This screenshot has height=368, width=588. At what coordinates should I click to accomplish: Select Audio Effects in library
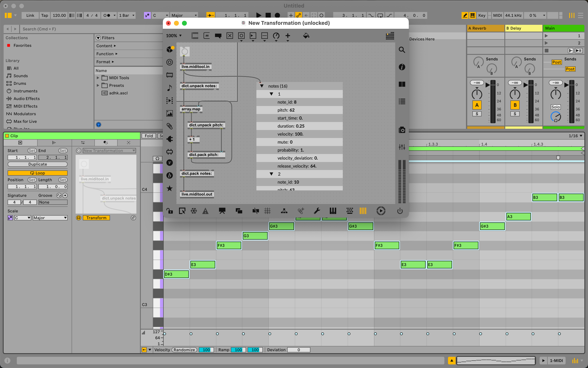tap(26, 99)
